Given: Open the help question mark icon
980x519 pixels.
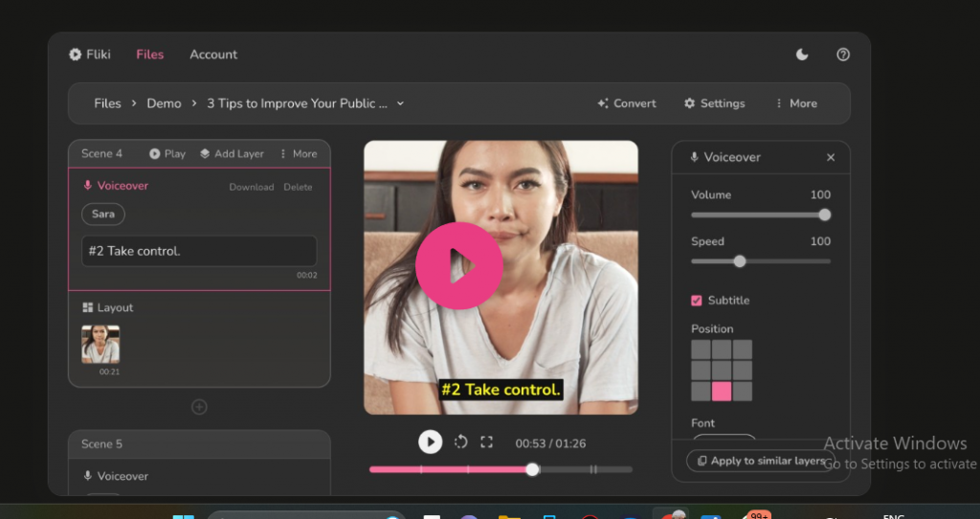Looking at the screenshot, I should (843, 55).
